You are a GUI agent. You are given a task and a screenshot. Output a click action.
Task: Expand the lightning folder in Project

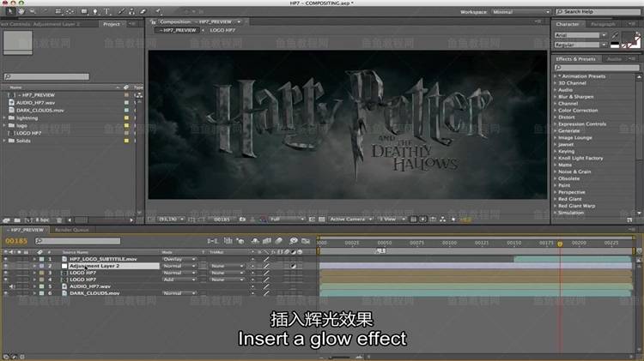click(4, 117)
